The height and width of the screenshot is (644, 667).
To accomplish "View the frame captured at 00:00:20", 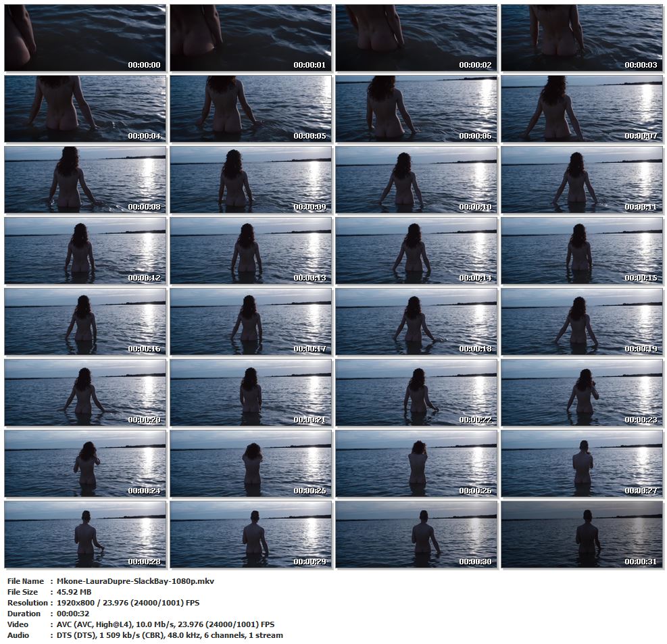I will 86,393.
